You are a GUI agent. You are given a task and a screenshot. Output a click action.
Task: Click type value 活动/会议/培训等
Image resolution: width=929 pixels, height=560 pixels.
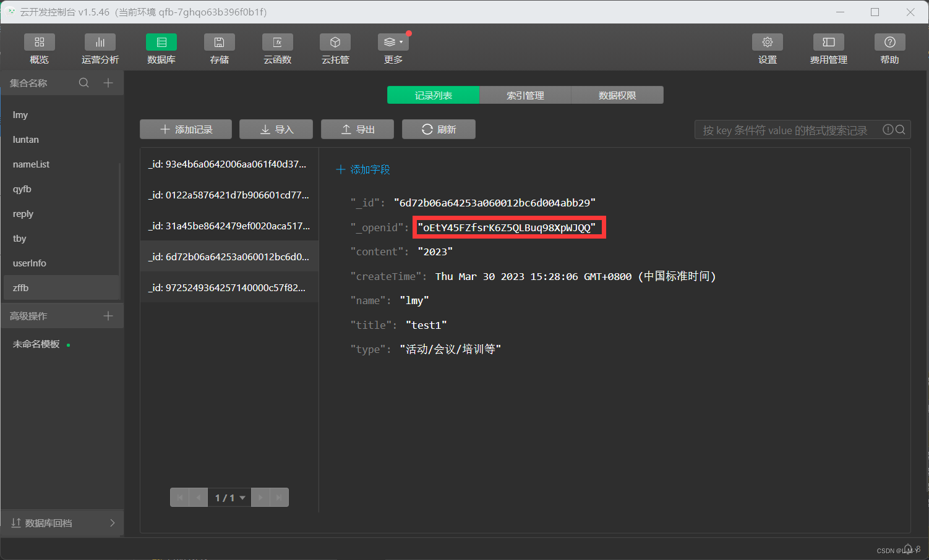[x=450, y=349]
